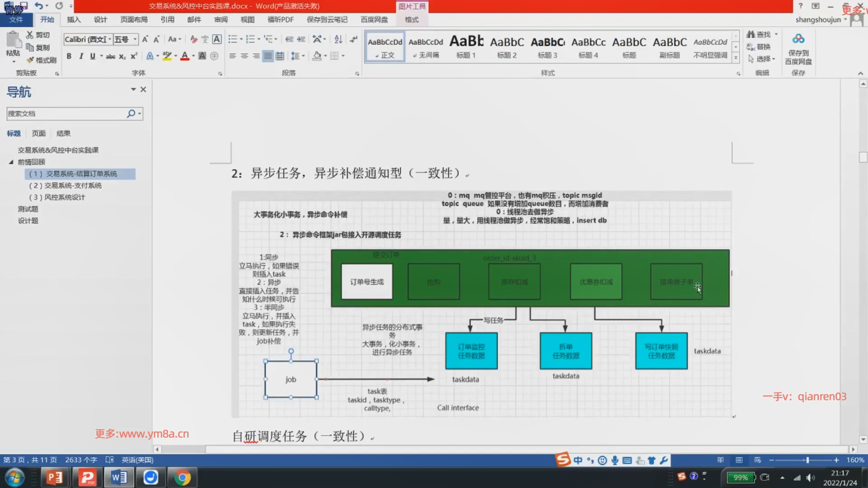Toggle justify paragraph alignment
Image resolution: width=868 pixels, height=488 pixels.
coord(268,56)
